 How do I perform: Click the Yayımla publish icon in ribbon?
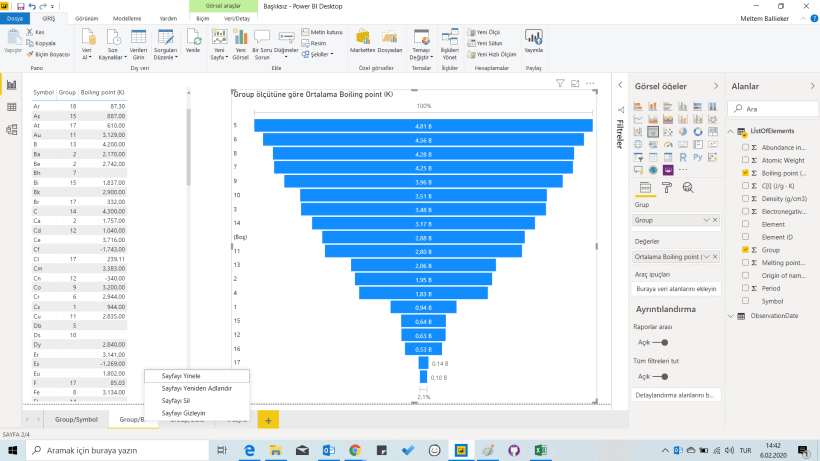(534, 38)
